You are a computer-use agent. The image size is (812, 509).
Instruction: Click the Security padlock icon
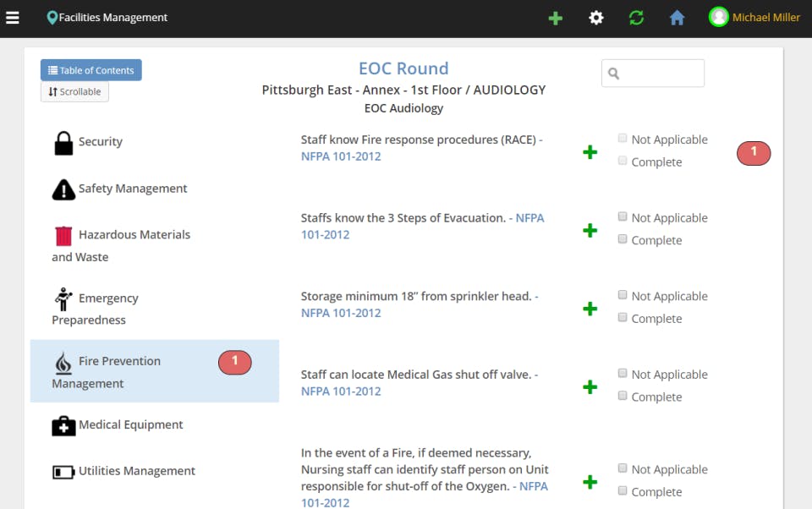[63, 143]
